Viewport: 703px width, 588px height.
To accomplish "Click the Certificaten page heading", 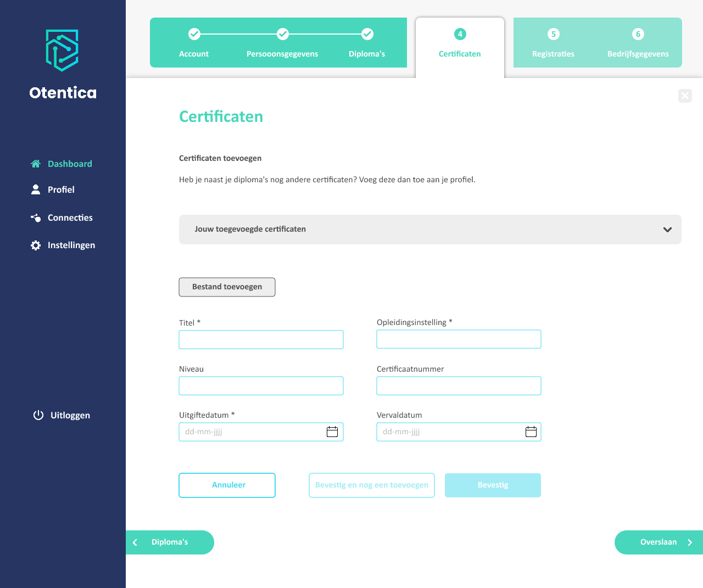I will point(221,116).
